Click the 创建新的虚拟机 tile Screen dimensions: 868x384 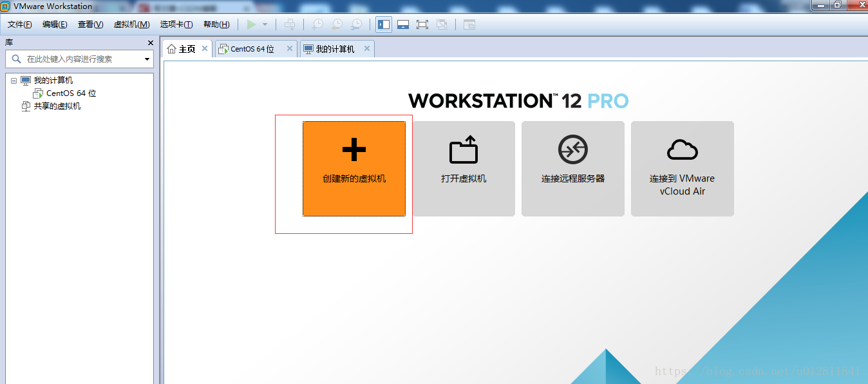(x=354, y=169)
